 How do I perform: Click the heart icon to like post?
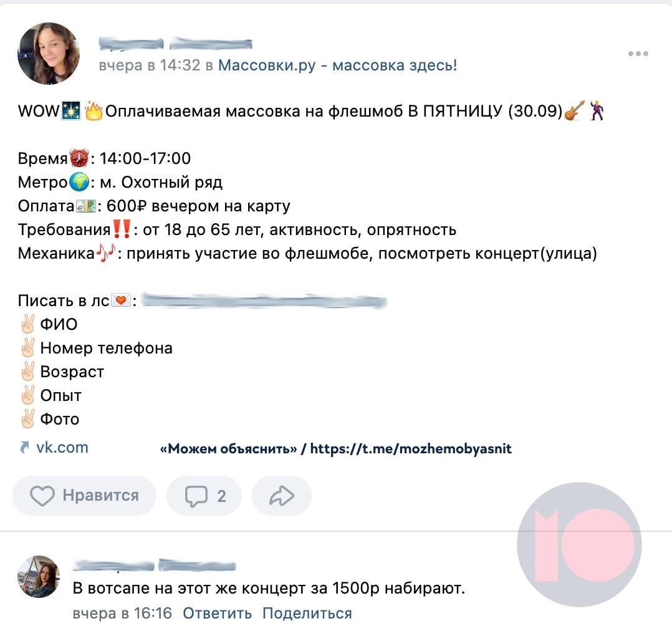coord(42,496)
